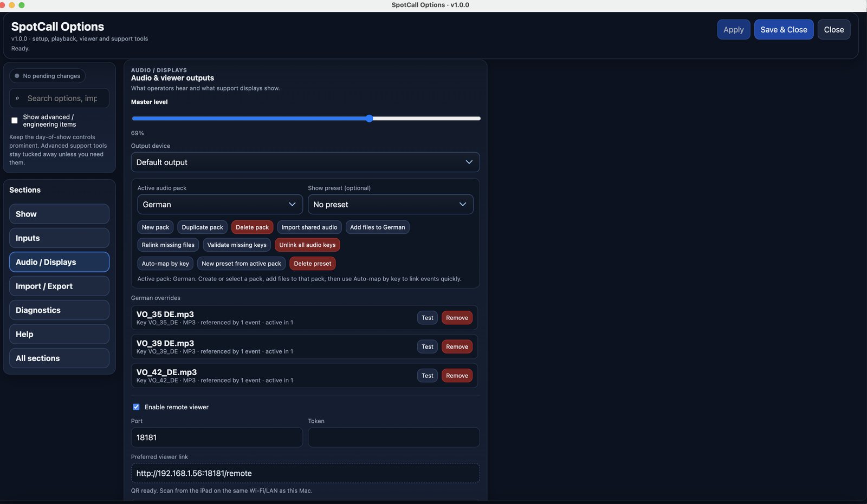This screenshot has height=504, width=867.
Task: Open the Import / Export section
Action: pyautogui.click(x=59, y=286)
